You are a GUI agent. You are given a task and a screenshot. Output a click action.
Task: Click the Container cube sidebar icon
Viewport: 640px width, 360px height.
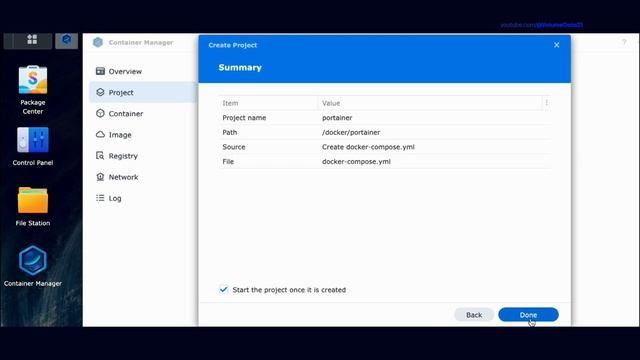[100, 113]
